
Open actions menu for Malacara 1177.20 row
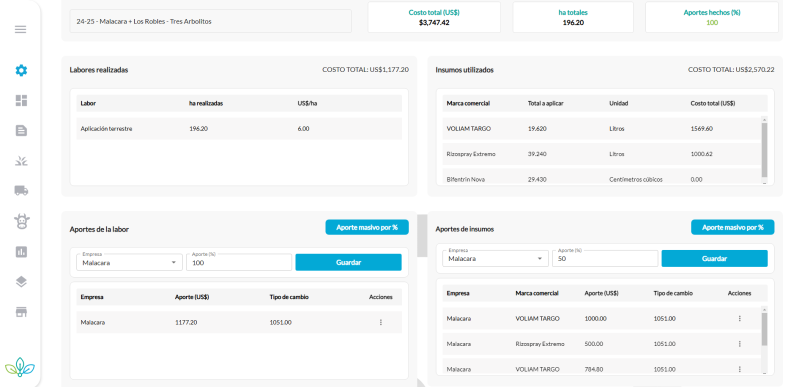coord(381,322)
